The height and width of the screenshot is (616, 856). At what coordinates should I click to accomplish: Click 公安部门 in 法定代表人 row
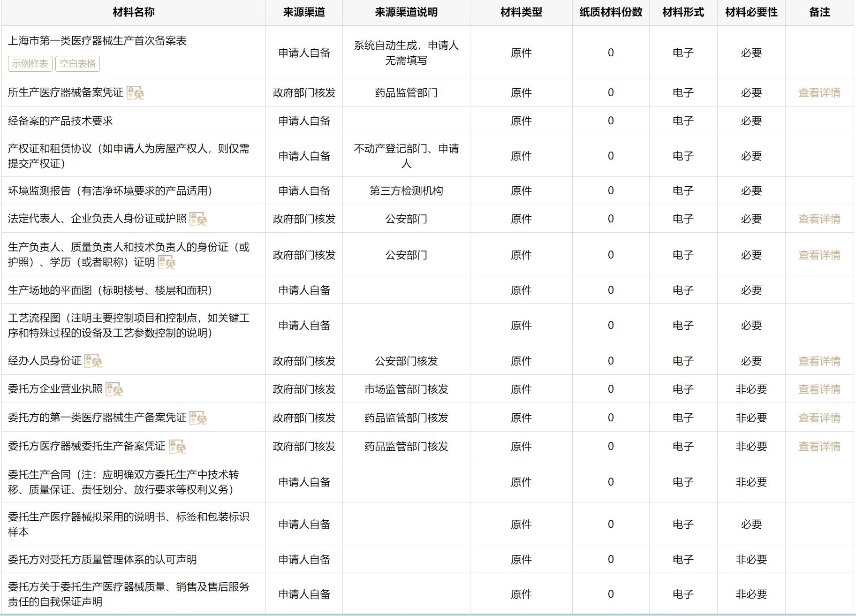[x=406, y=219]
